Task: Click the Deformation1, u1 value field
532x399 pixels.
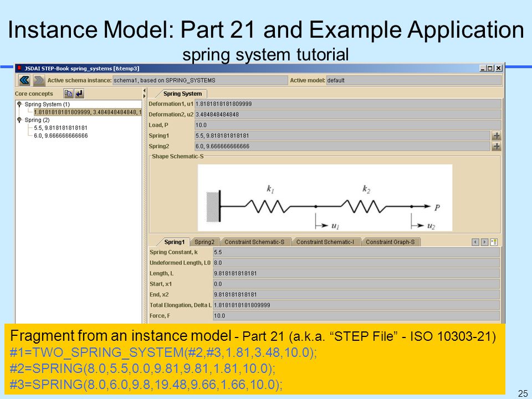Action: [348, 104]
